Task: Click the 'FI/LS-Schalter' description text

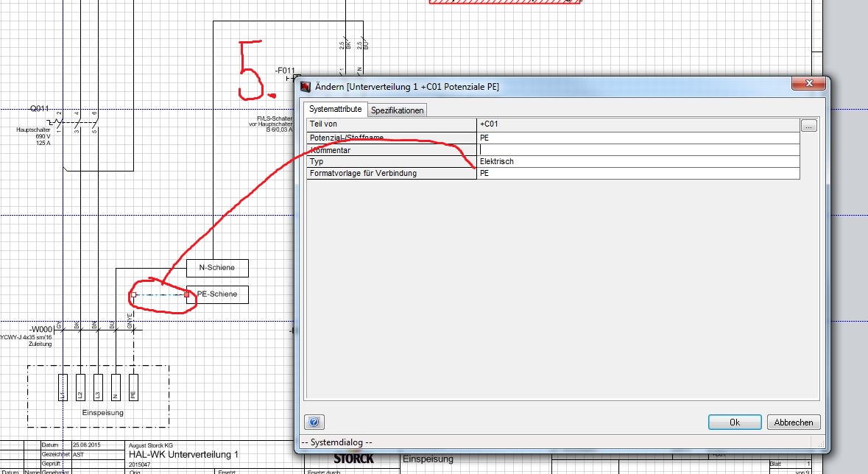Action: tap(275, 118)
